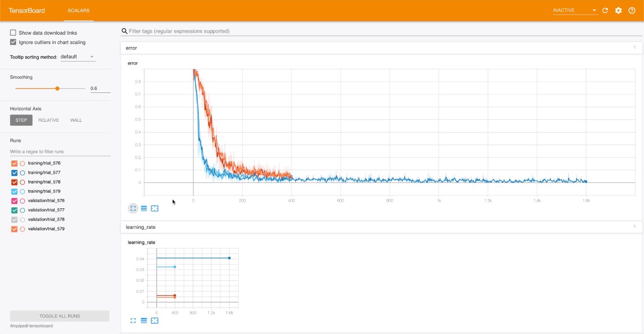Viewport: 644px width, 334px height.
Task: Click the validation/trial_576 run name
Action: click(46, 201)
